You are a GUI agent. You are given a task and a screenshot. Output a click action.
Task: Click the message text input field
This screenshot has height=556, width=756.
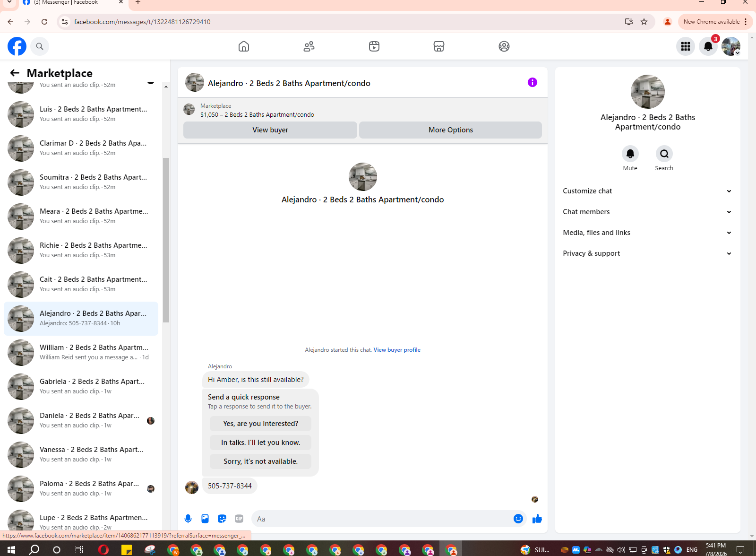[x=383, y=519]
